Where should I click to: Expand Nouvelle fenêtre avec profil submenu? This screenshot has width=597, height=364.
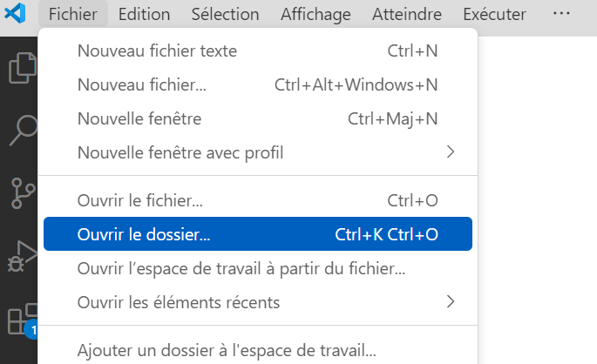451,152
